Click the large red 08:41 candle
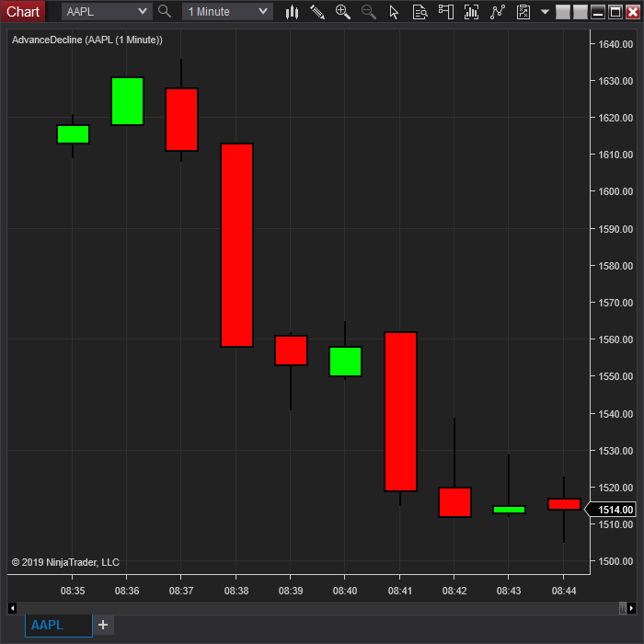 click(400, 411)
